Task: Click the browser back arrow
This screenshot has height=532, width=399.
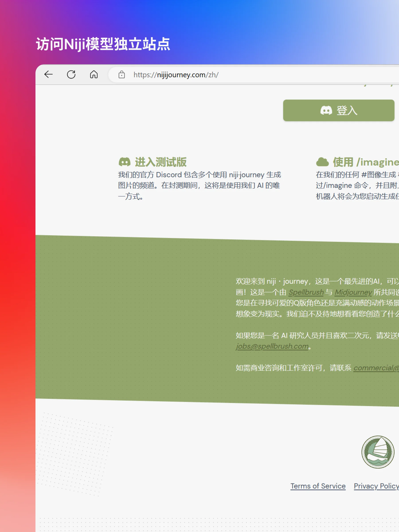Action: coord(48,74)
